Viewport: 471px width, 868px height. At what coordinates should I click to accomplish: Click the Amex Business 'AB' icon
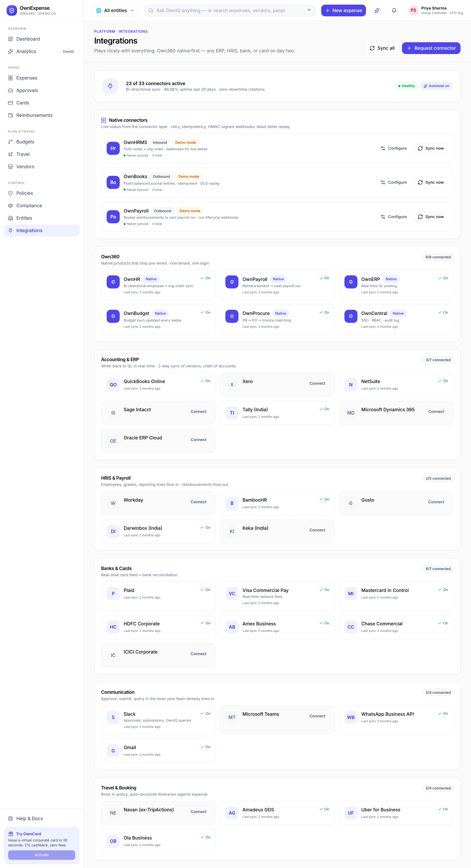(x=232, y=627)
